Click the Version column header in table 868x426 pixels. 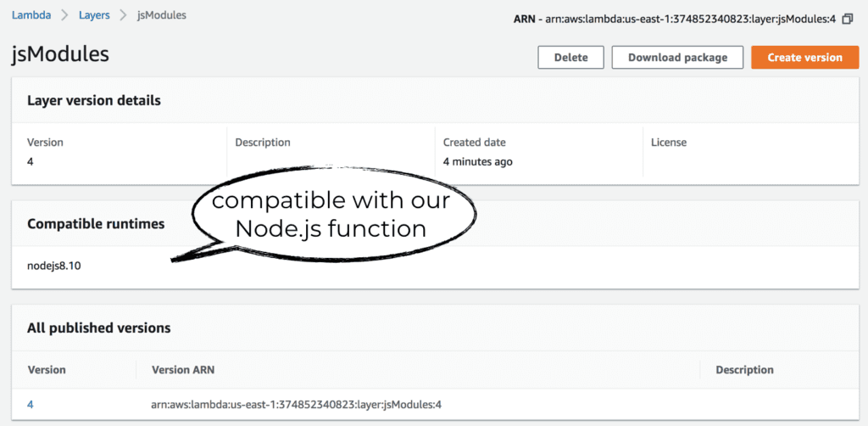47,369
